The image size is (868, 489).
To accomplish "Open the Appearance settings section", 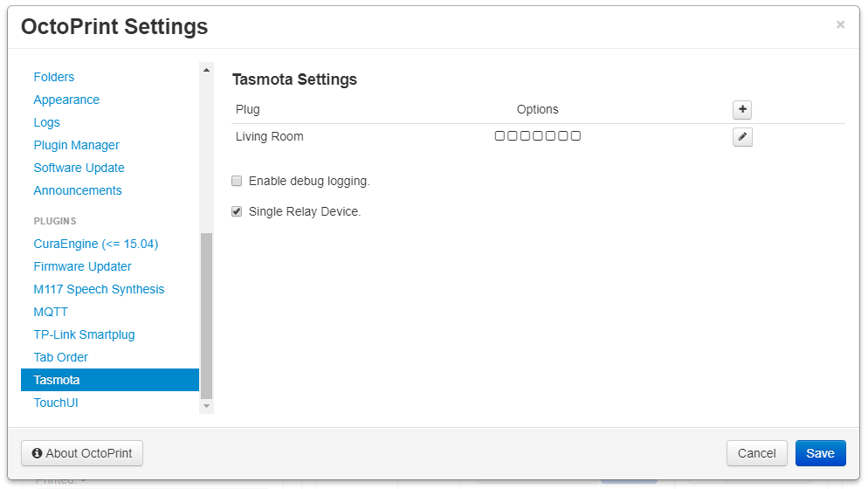I will [x=66, y=100].
